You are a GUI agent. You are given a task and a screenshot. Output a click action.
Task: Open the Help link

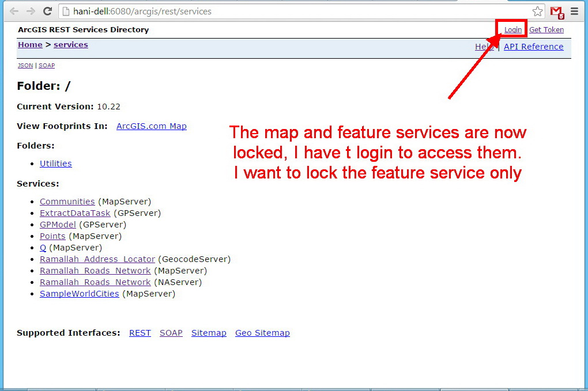484,47
